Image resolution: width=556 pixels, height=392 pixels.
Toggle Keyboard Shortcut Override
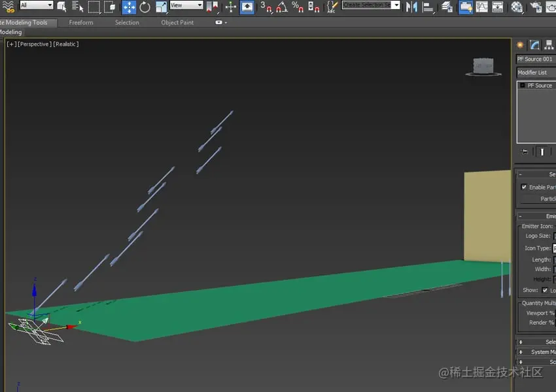tap(247, 7)
